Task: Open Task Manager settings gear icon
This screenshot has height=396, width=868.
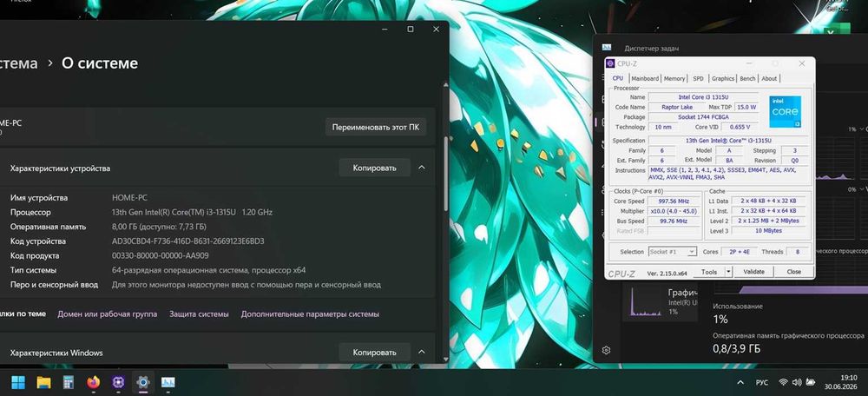Action: 606,351
